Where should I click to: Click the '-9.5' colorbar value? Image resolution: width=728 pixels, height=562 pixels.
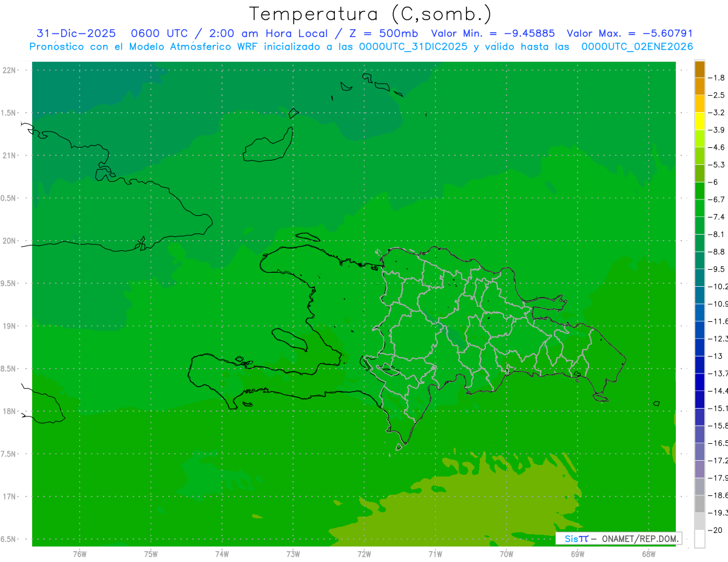[x=717, y=269]
